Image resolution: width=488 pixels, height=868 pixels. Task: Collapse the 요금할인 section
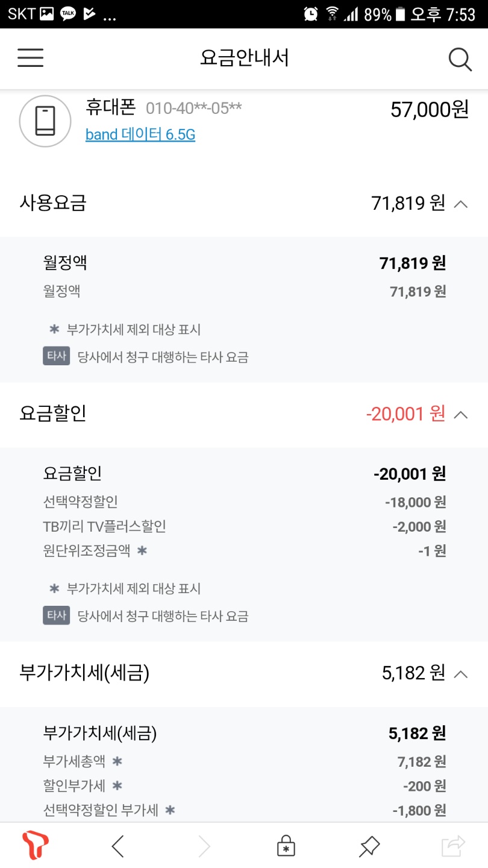click(460, 414)
